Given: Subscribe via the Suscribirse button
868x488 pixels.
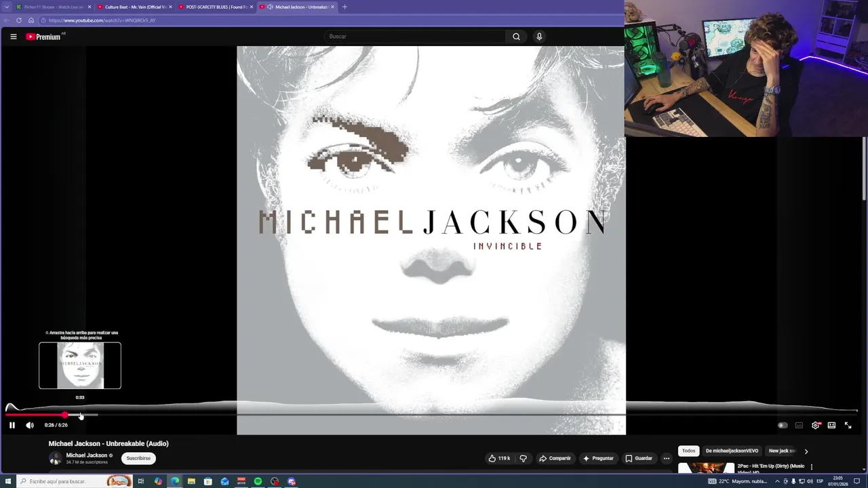Looking at the screenshot, I should click(138, 458).
